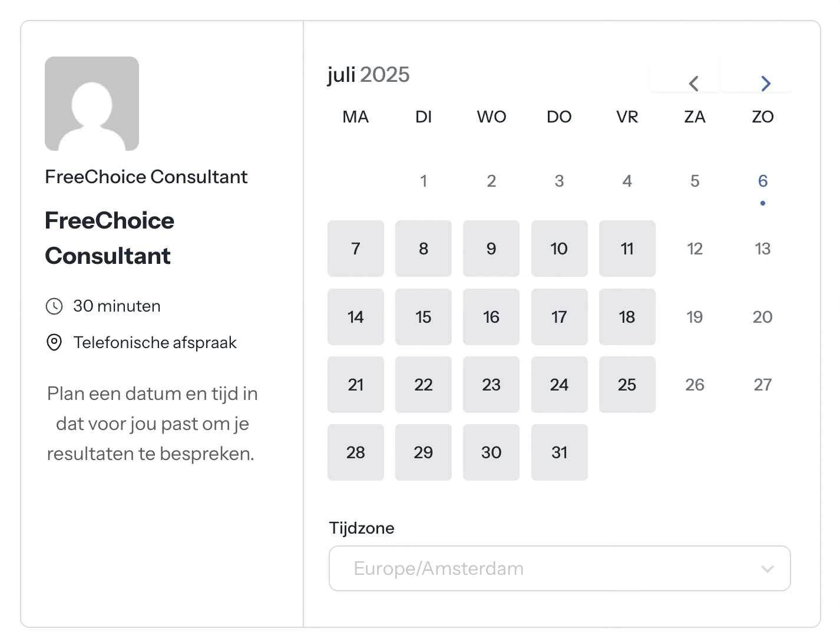Viewport: 840px width, 642px height.
Task: Click the clock icon beside 30 minuten
Action: 54,306
